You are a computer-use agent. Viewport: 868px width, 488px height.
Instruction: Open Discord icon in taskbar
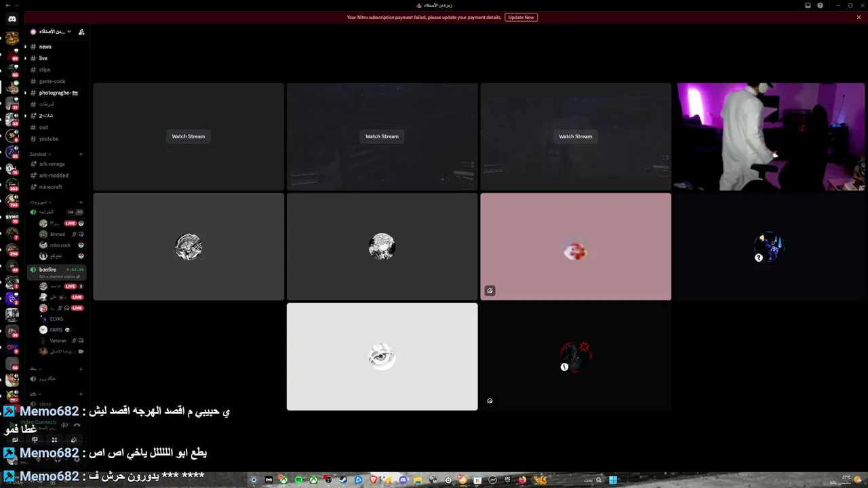(403, 480)
